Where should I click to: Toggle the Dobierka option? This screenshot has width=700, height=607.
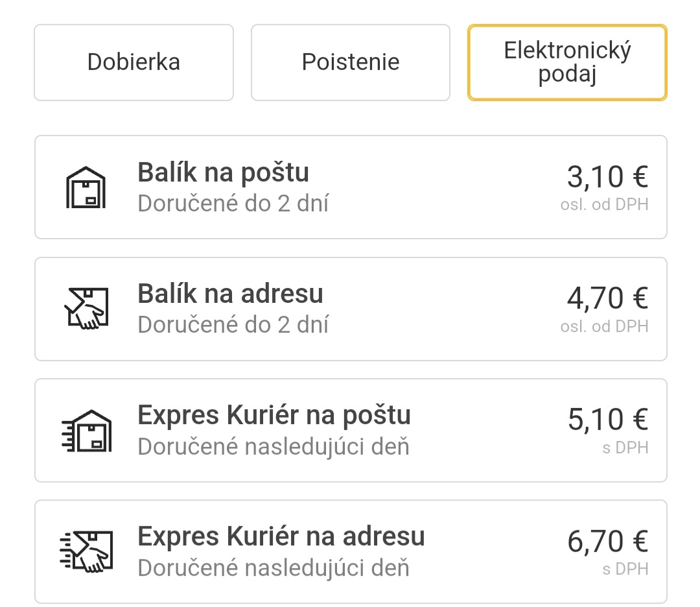[x=134, y=62]
